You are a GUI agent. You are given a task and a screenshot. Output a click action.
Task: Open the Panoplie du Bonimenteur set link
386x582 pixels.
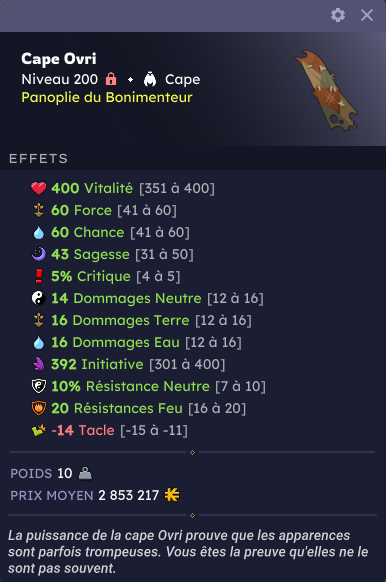pos(107,97)
